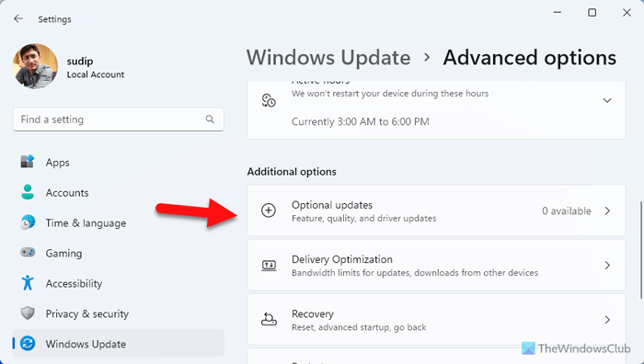Image resolution: width=644 pixels, height=364 pixels.
Task: Select the Accounts person icon
Action: click(x=28, y=192)
